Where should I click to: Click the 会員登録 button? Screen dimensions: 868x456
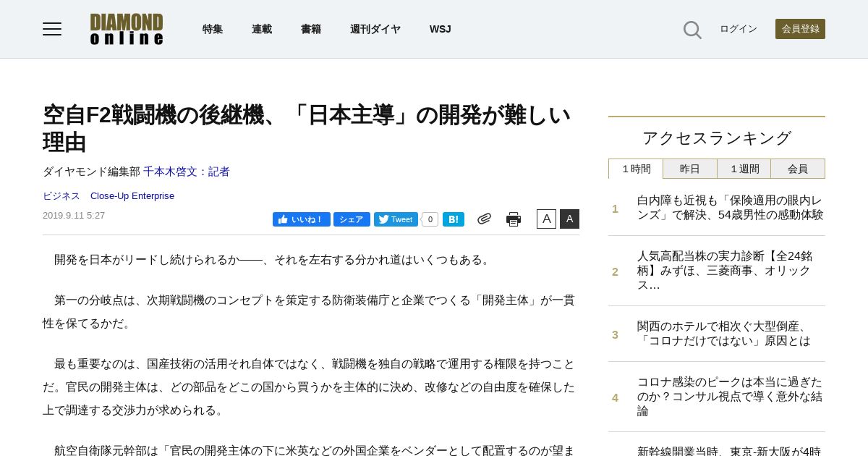tap(800, 29)
